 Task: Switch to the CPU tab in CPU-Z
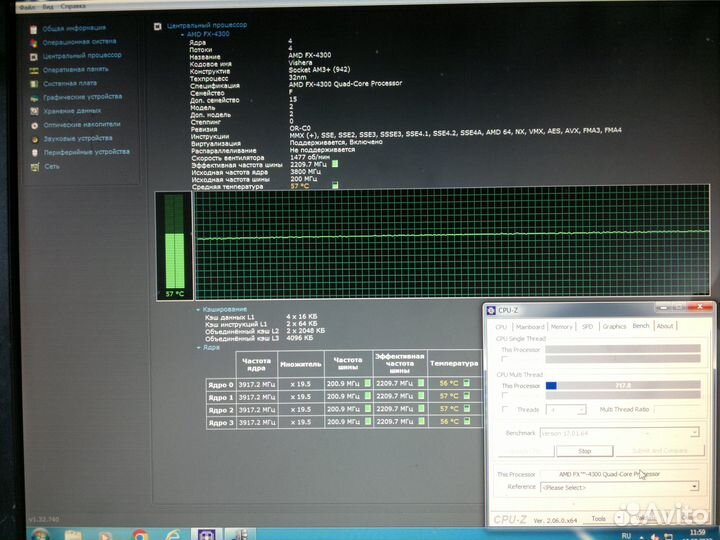501,327
